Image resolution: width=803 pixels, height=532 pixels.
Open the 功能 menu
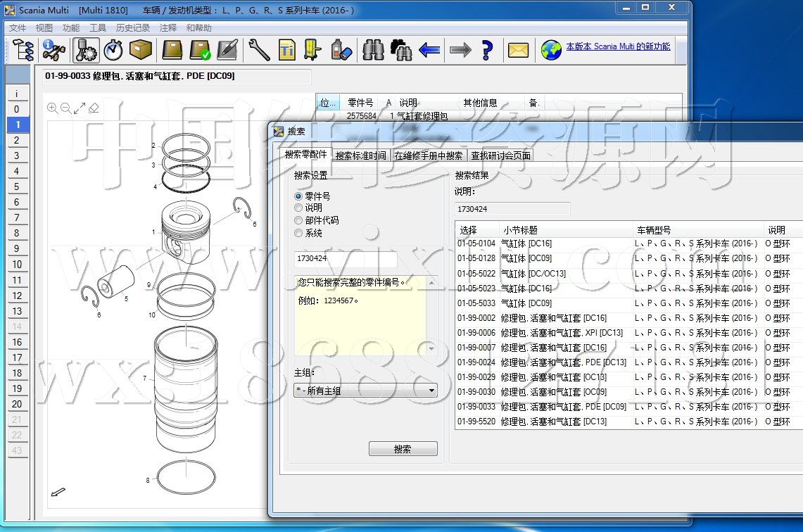pos(70,28)
